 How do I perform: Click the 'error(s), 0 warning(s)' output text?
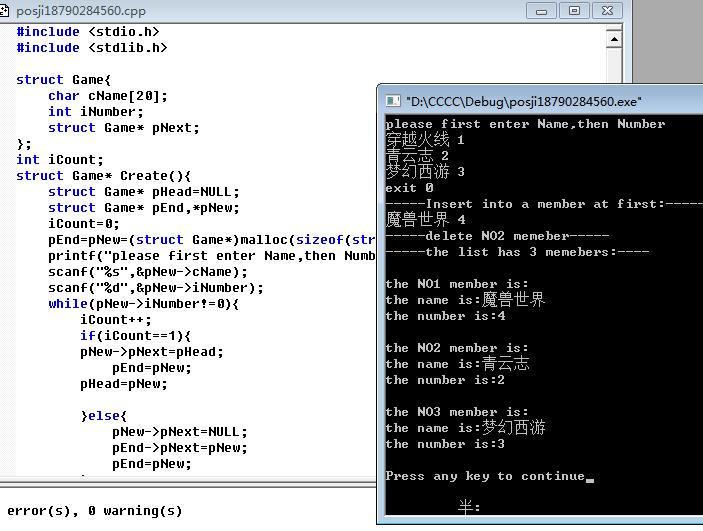95,511
